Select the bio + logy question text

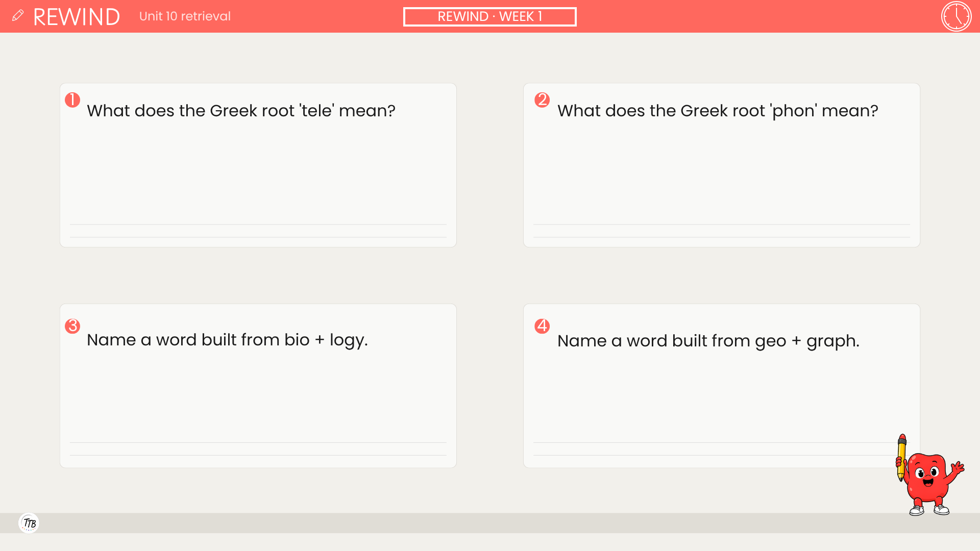(x=227, y=340)
